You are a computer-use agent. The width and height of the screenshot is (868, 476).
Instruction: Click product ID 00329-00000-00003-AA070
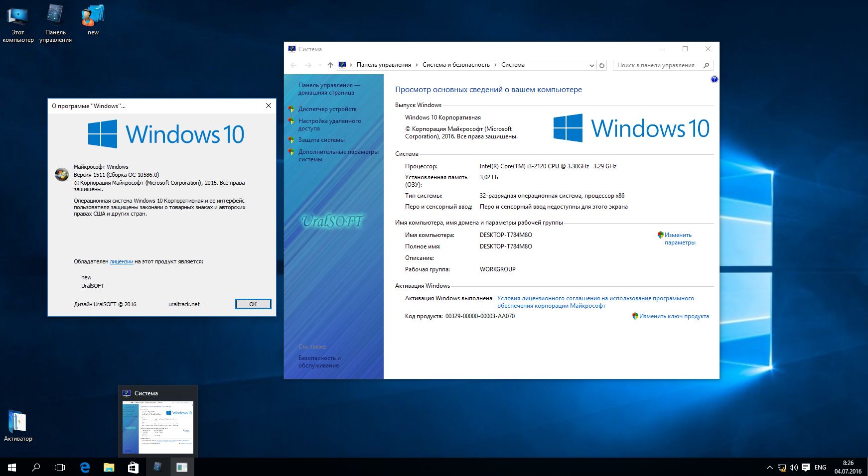pyautogui.click(x=480, y=316)
